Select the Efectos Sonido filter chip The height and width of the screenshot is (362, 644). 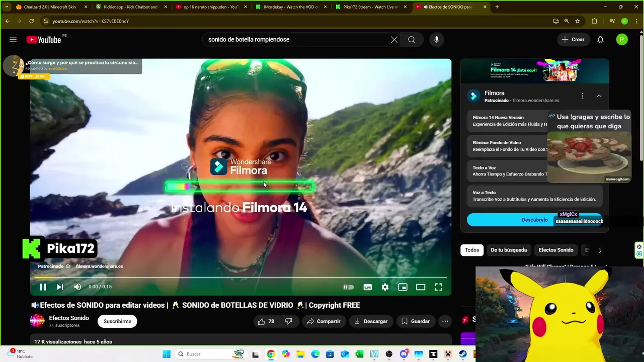(556, 250)
